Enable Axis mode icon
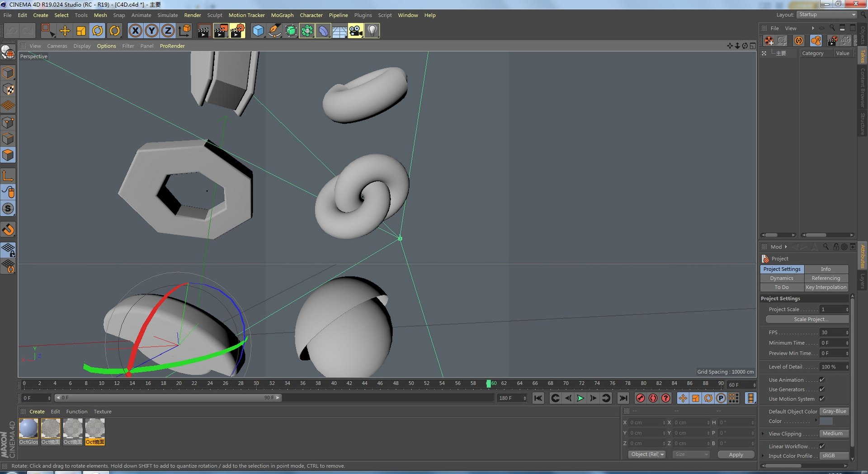 pyautogui.click(x=8, y=176)
